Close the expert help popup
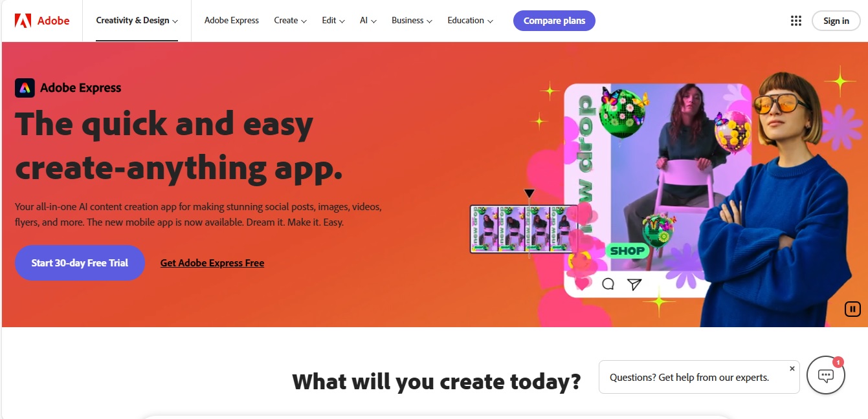This screenshot has height=419, width=868. click(792, 369)
